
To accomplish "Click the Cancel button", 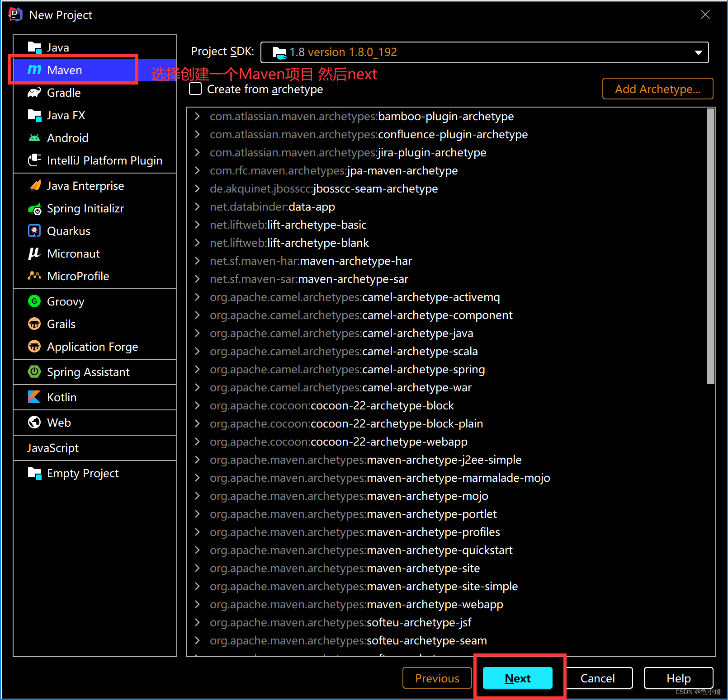I will 598,678.
